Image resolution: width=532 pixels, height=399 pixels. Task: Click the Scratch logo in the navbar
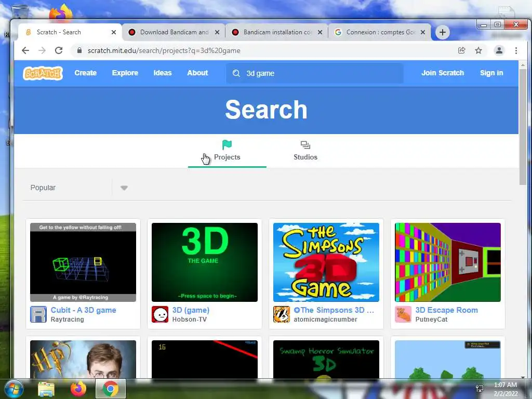pos(43,73)
